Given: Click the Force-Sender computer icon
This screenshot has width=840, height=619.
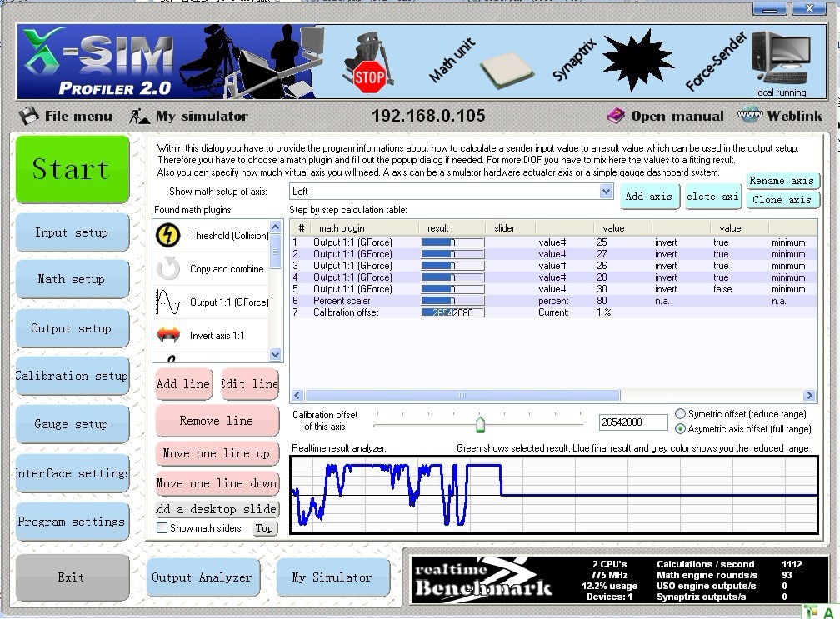Looking at the screenshot, I should [781, 58].
